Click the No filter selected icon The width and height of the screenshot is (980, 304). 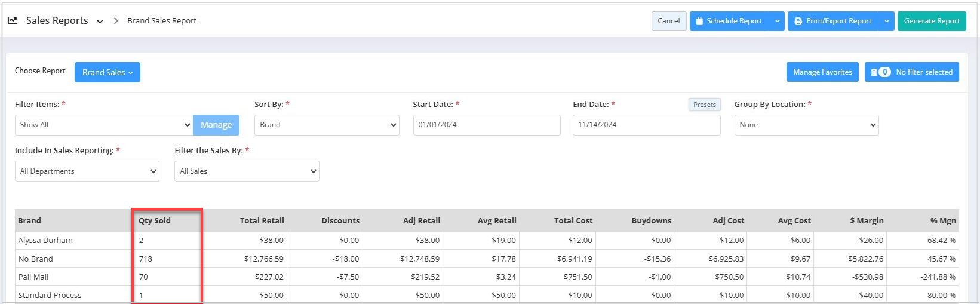[x=874, y=72]
